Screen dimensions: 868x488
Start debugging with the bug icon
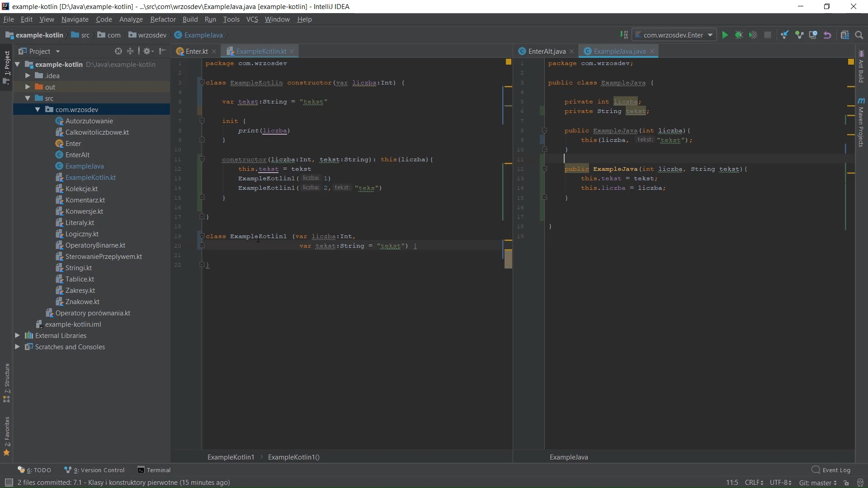pos(739,35)
